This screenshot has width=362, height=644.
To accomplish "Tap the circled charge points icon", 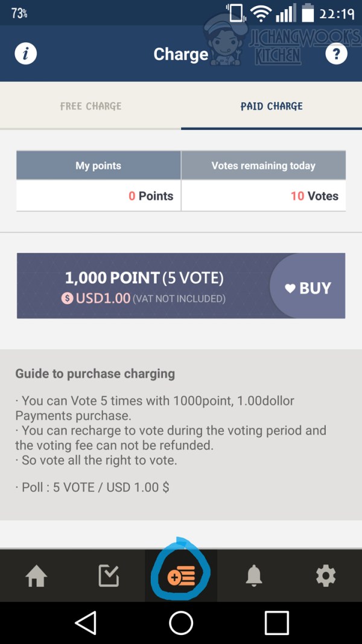I will click(181, 577).
